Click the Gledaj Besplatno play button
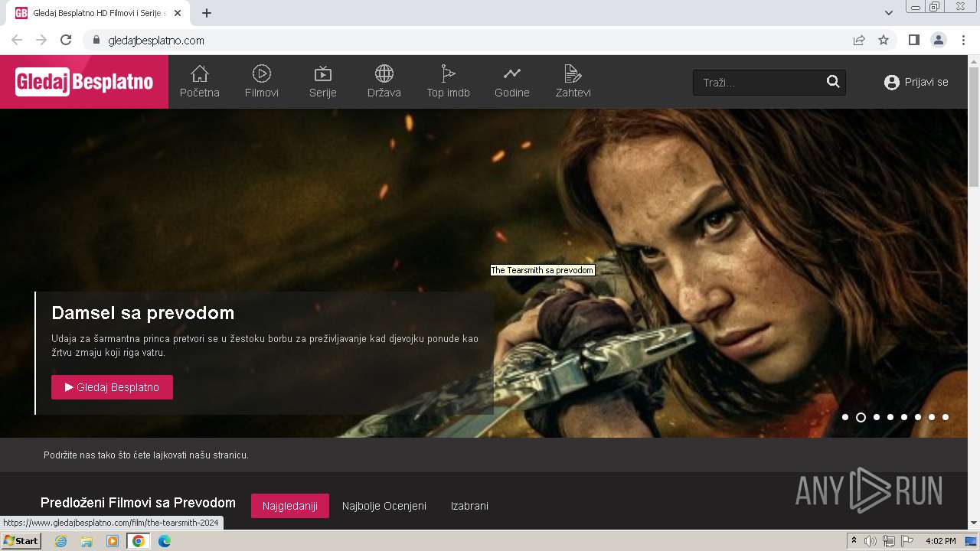The height and width of the screenshot is (551, 980). [x=112, y=387]
